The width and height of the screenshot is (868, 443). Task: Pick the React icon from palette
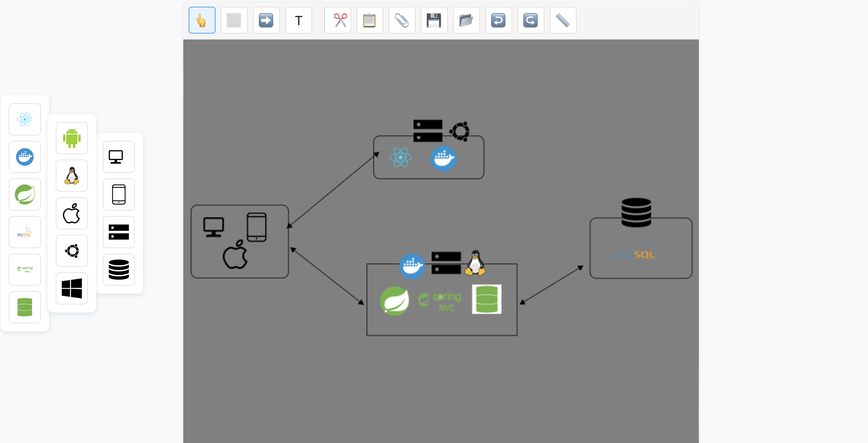(25, 119)
